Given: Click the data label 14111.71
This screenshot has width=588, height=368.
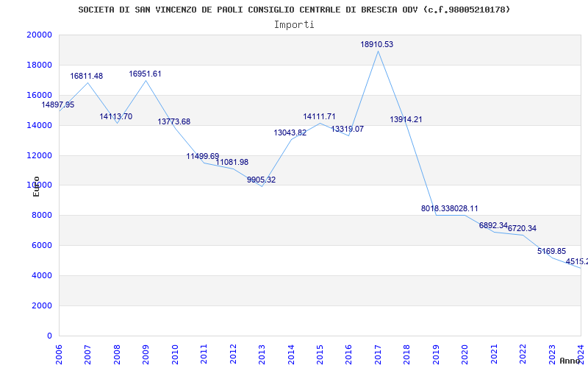Looking at the screenshot, I should [319, 117].
